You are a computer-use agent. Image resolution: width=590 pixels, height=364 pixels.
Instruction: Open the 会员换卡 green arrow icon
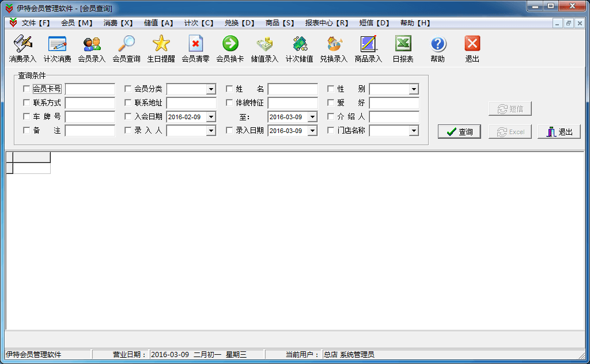(x=230, y=48)
